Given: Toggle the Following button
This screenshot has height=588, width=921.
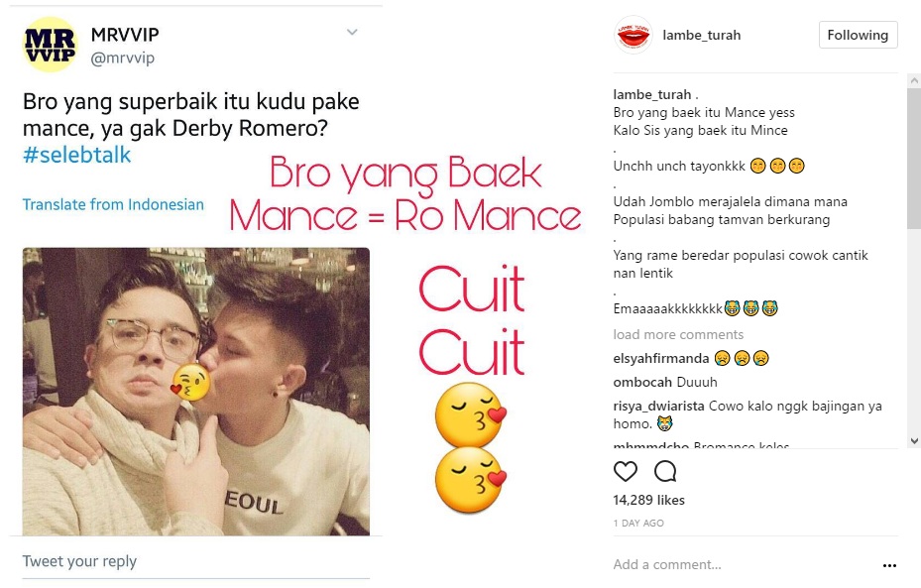Looking at the screenshot, I should 858,36.
